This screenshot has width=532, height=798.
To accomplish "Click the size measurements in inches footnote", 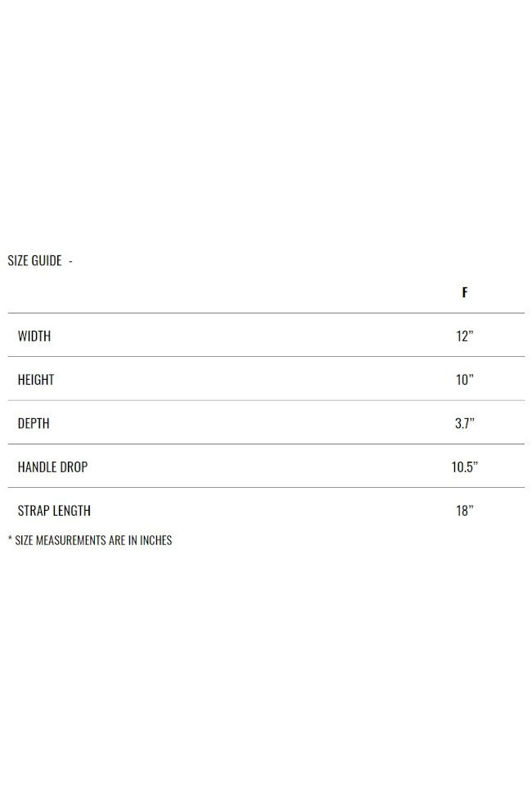I will click(x=90, y=540).
